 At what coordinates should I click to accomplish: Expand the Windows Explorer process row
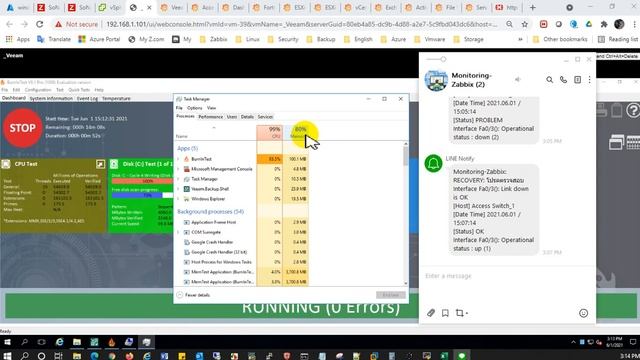tap(178, 199)
